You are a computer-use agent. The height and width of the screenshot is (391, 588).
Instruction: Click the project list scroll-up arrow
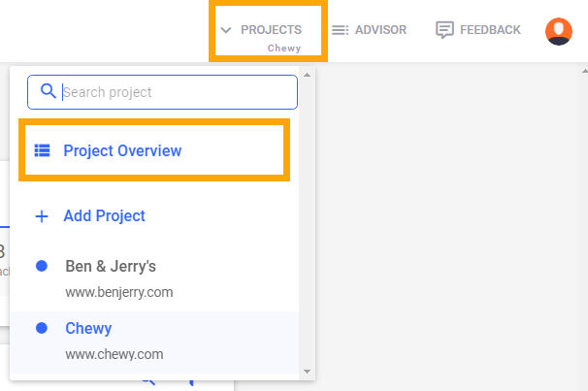tap(308, 75)
